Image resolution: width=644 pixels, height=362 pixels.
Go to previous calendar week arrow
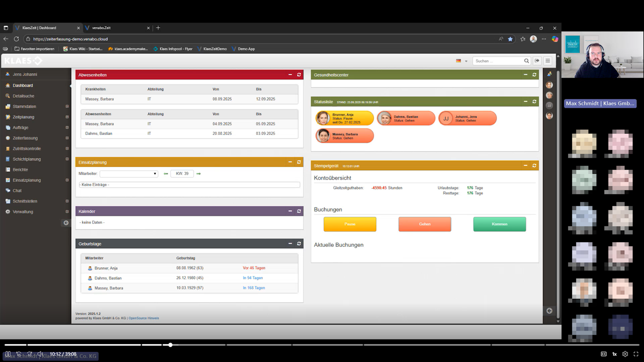coord(166,174)
